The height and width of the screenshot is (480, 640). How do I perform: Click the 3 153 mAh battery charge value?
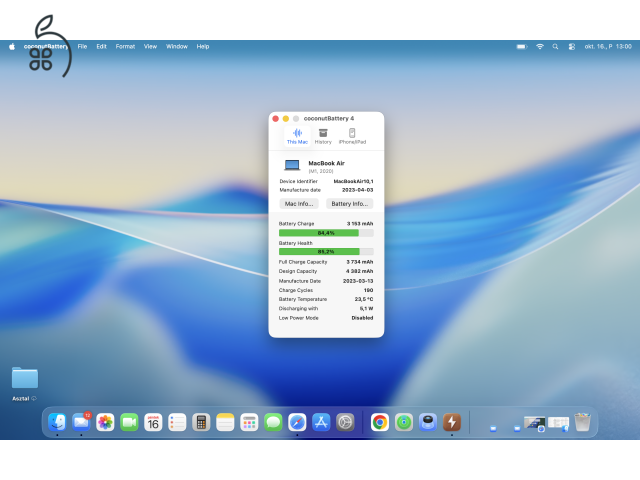pos(360,224)
